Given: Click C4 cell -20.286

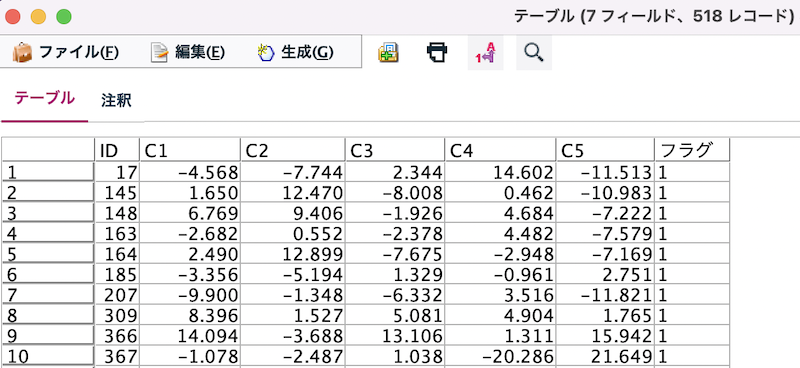Looking at the screenshot, I should pyautogui.click(x=501, y=356).
